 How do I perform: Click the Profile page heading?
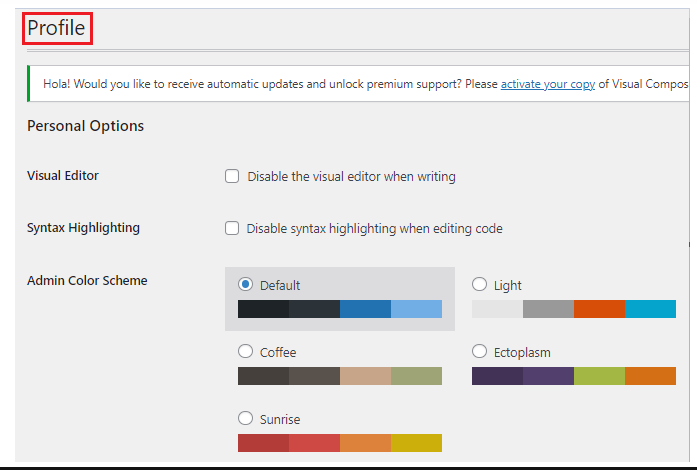pos(56,28)
